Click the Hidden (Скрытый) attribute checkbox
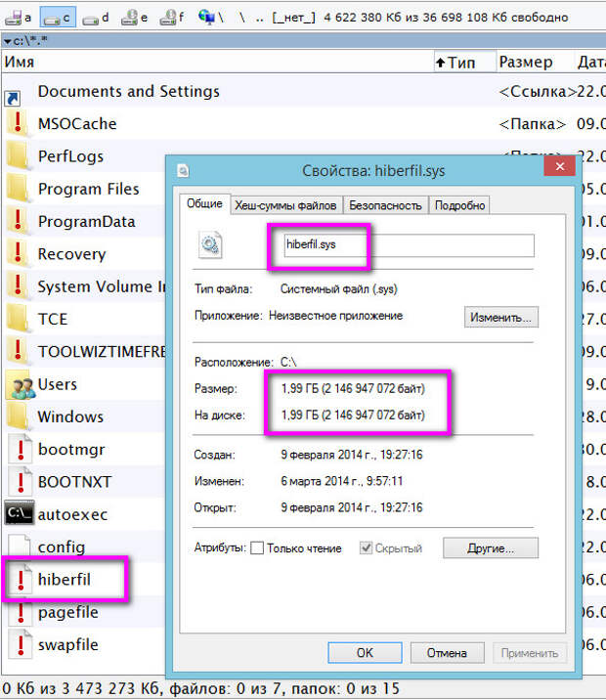606x700 pixels. (367, 548)
